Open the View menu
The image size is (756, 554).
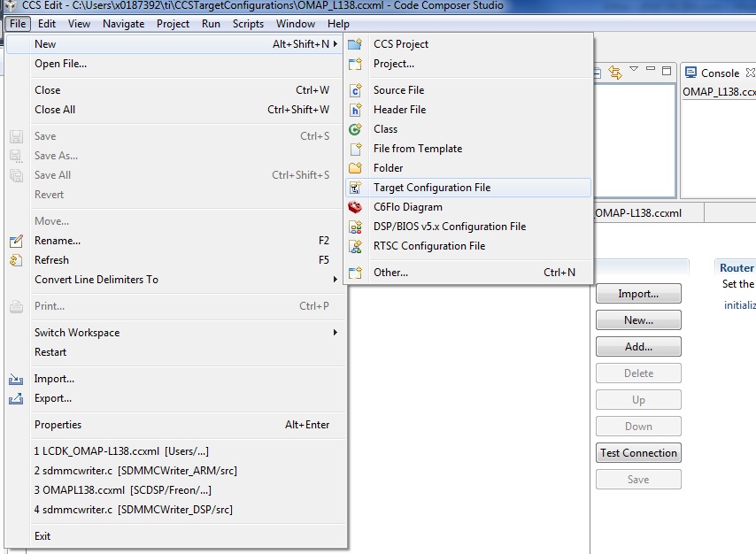[x=79, y=24]
